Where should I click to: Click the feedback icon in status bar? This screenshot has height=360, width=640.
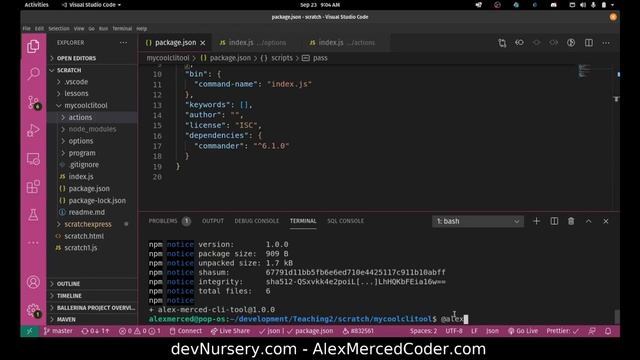(591, 331)
